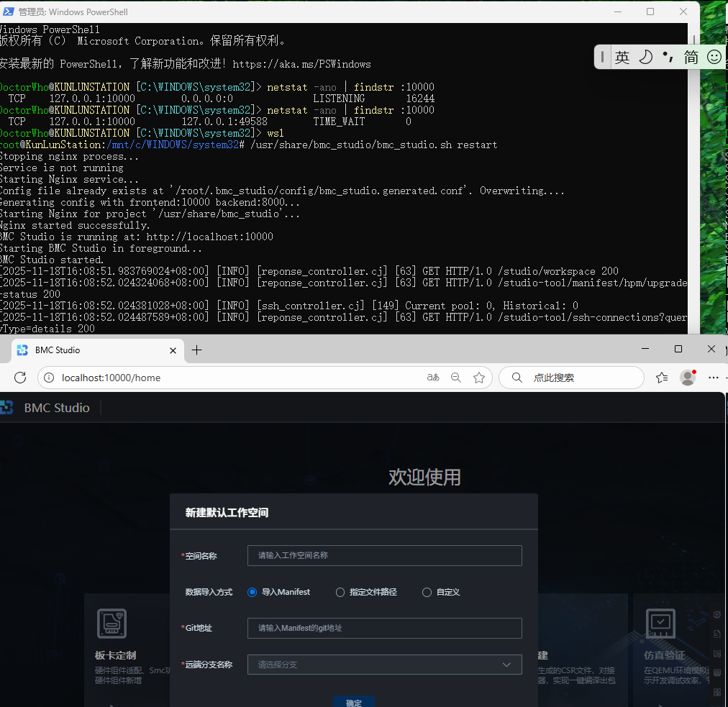Click the emoji smiley in IME toolbar
728x707 pixels.
[x=714, y=57]
